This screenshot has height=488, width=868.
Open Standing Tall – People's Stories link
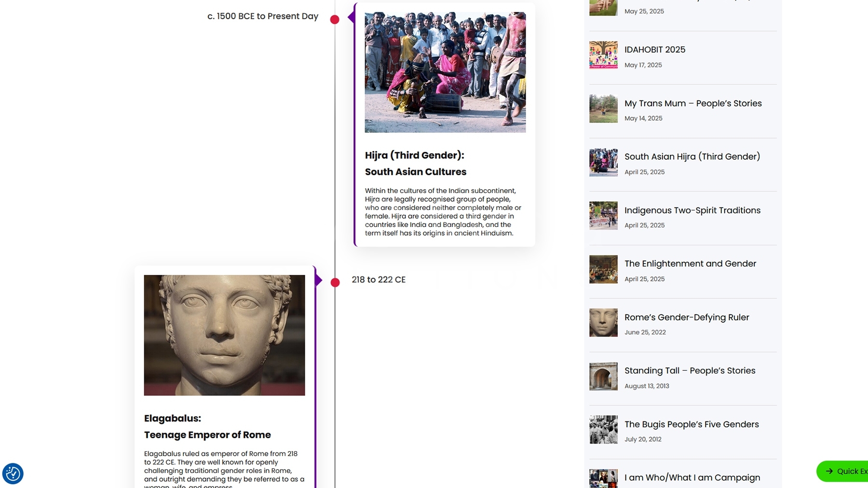click(x=690, y=371)
